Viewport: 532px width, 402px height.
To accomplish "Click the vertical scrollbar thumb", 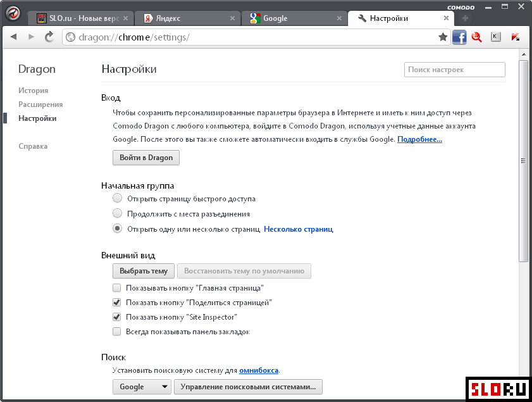I will pyautogui.click(x=524, y=161).
